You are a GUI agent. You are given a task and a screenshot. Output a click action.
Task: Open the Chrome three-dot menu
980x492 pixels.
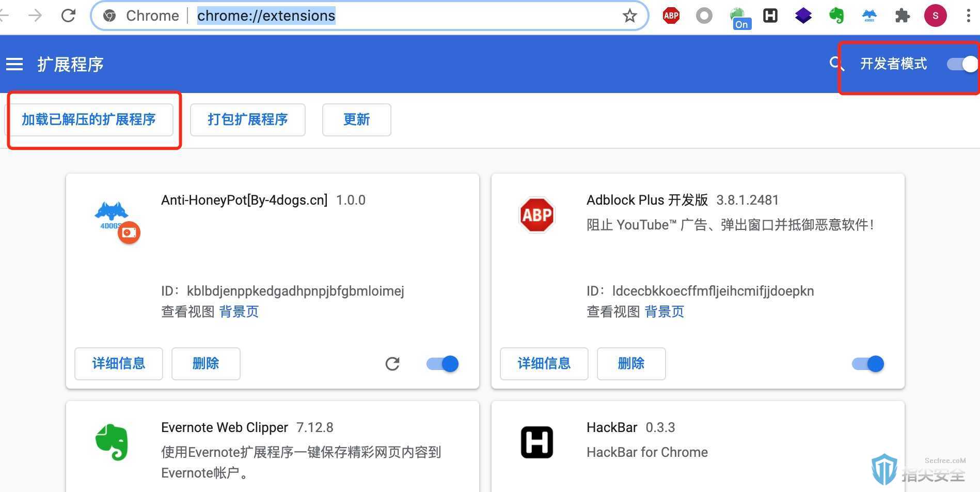(968, 16)
